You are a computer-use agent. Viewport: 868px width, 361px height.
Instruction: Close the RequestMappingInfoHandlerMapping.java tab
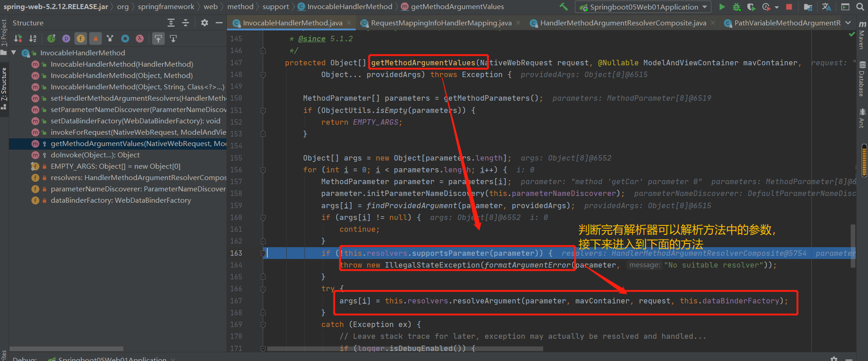tap(518, 23)
